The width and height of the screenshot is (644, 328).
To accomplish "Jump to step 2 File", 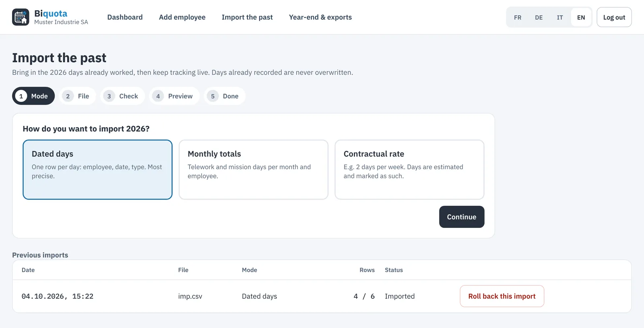I will (77, 96).
